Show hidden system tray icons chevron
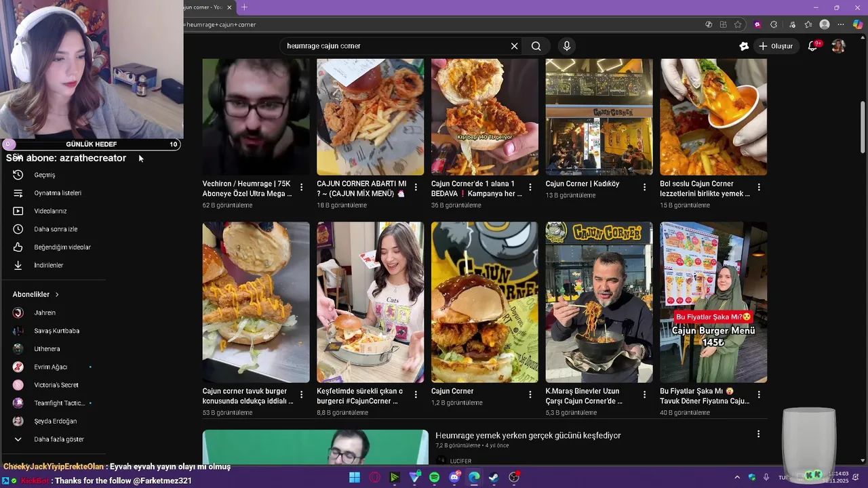 [738, 477]
